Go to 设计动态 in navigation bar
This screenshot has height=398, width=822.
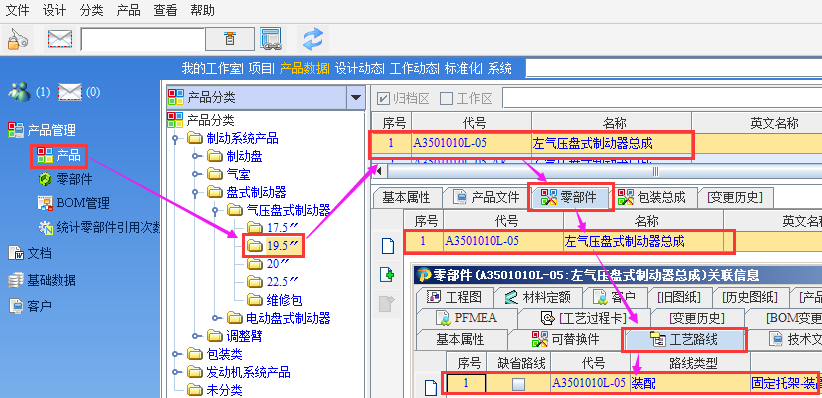(359, 68)
